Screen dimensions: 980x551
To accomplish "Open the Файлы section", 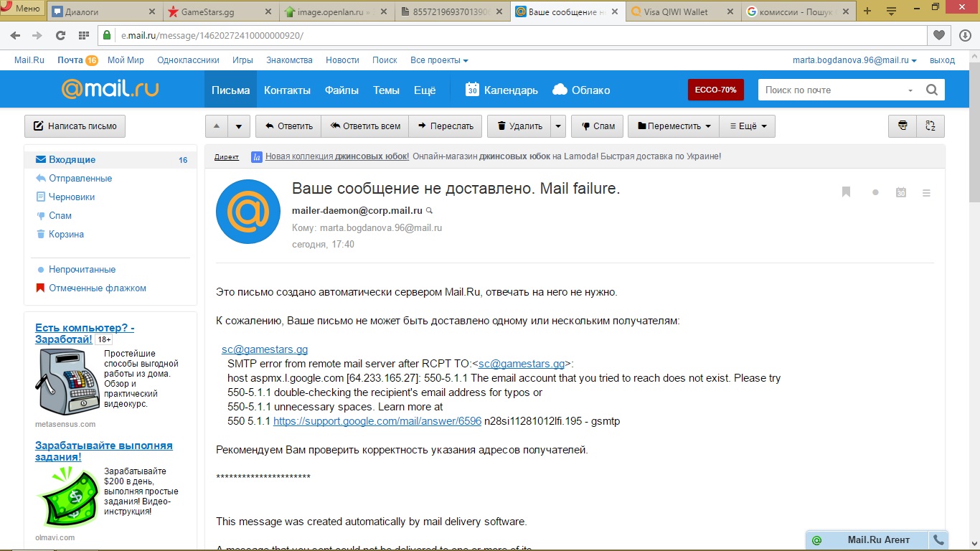I will point(341,90).
